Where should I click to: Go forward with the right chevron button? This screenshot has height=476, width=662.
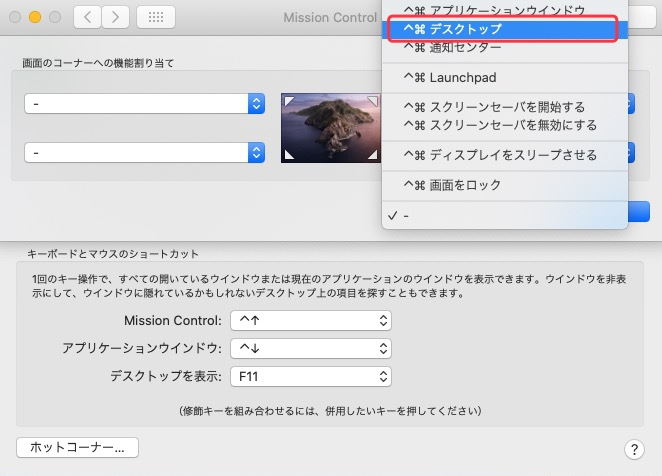[115, 17]
